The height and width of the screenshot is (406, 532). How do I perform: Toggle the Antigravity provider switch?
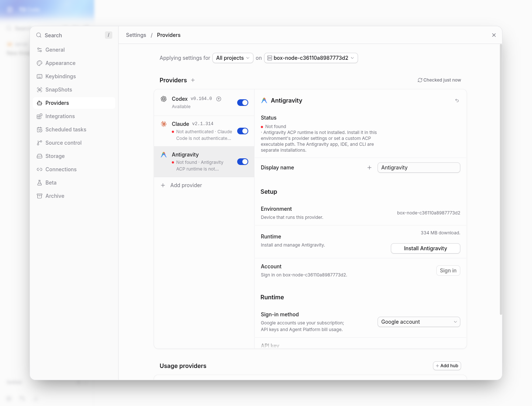(x=243, y=162)
